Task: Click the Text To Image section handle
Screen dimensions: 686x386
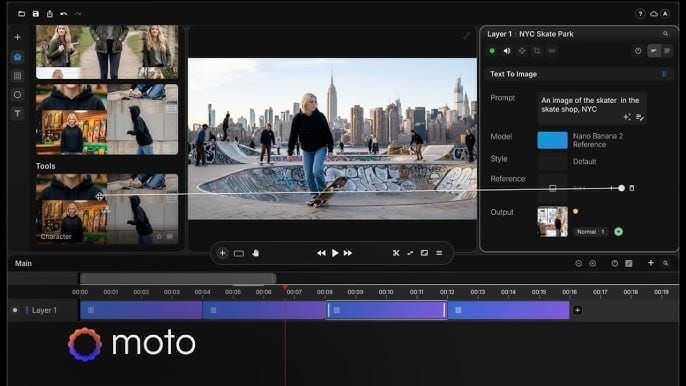Action: tap(664, 74)
